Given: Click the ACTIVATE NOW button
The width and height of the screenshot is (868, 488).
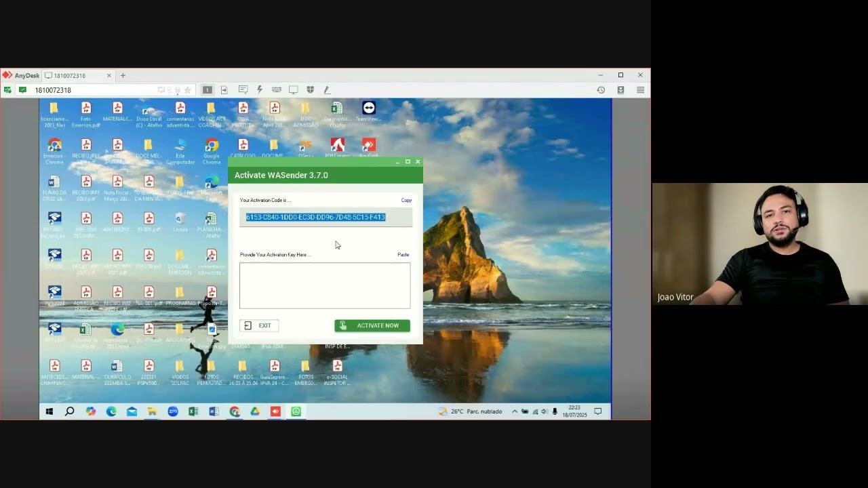Looking at the screenshot, I should click(x=372, y=325).
